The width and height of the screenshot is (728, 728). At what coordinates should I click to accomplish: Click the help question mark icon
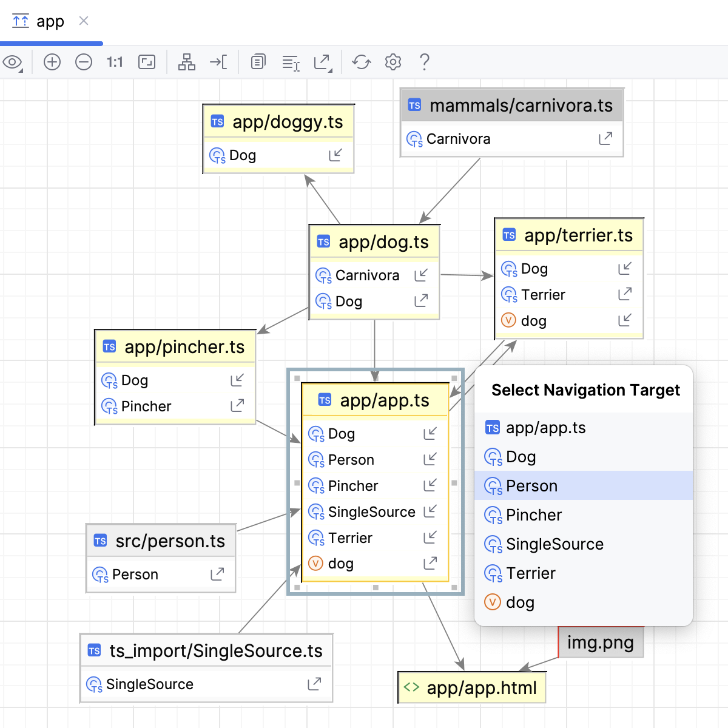(425, 62)
